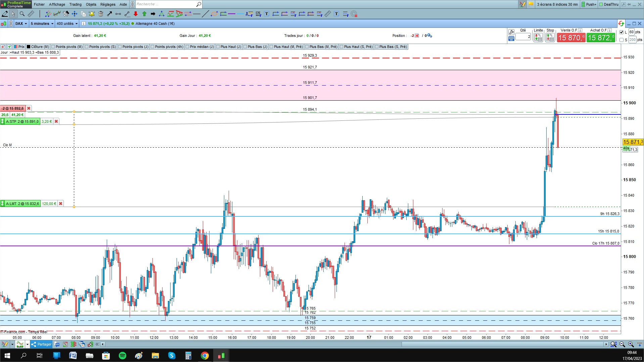Select the pencil drawing tool
Image resolution: width=644 pixels, height=362 pixels.
pyautogui.click(x=5, y=14)
